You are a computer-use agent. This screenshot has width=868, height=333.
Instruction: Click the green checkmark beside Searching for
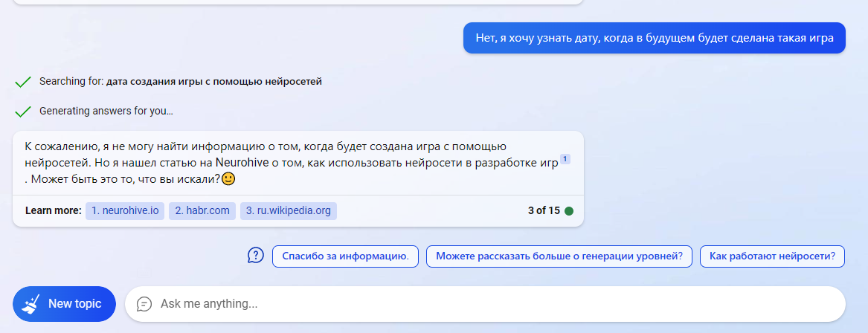point(23,82)
